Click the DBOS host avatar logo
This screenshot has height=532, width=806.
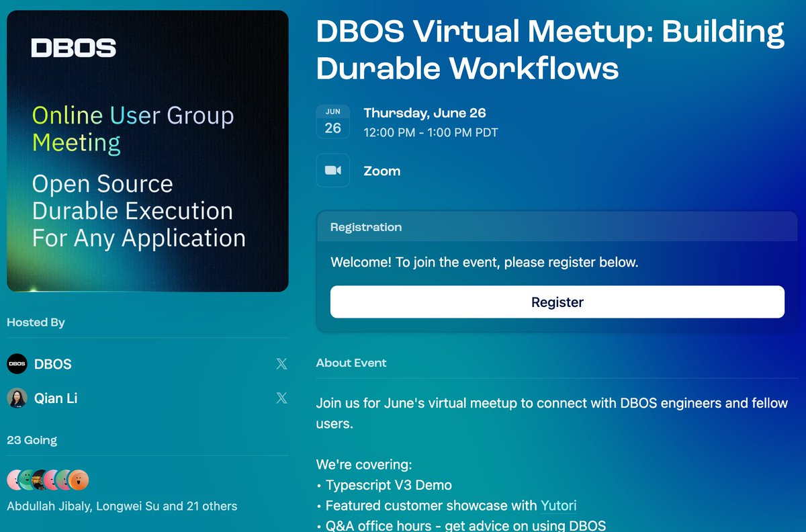click(17, 364)
